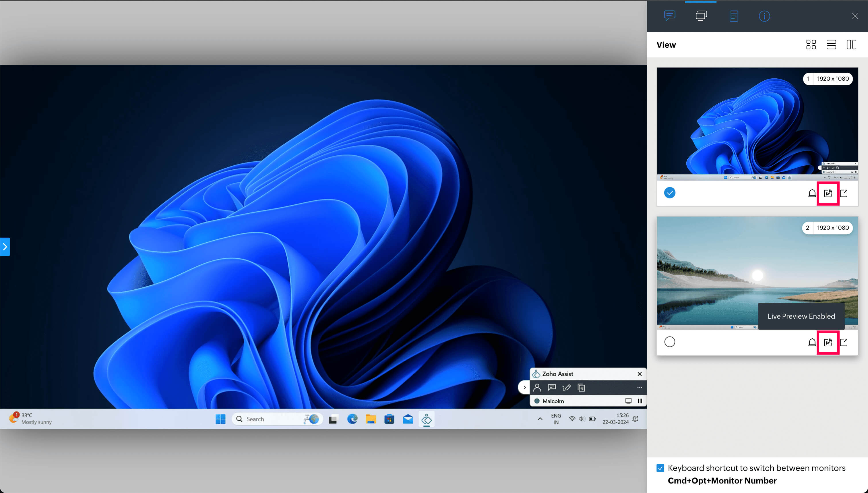The image size is (868, 493).
Task: Click monitor 1 selected checkmark
Action: coord(669,193)
